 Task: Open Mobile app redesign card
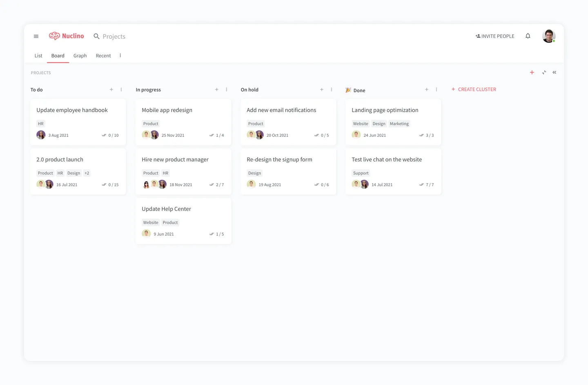click(183, 122)
